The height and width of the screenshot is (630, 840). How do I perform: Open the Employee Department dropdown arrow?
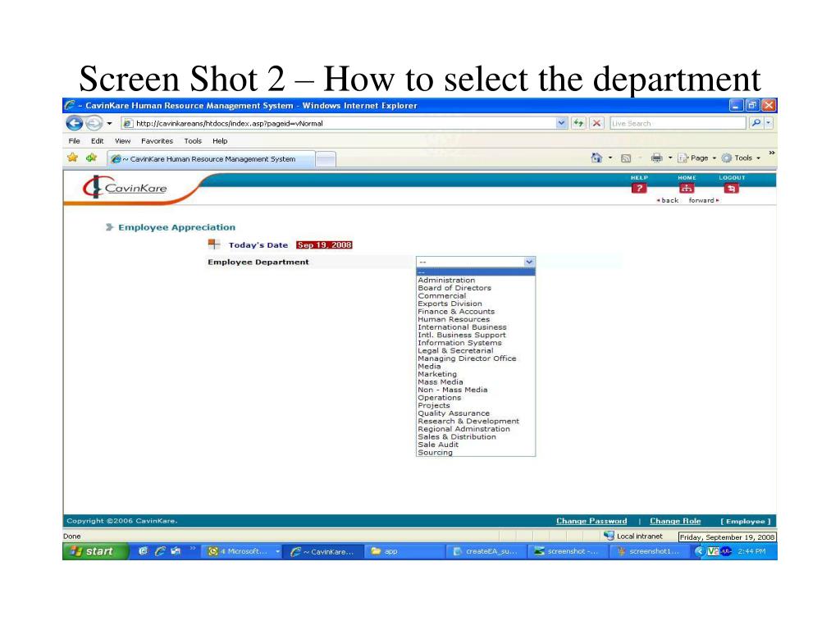(x=529, y=262)
